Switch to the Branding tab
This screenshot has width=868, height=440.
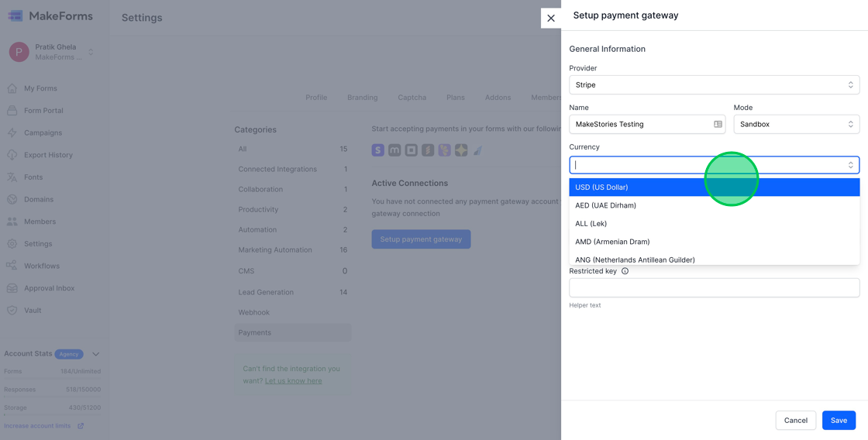[362, 98]
